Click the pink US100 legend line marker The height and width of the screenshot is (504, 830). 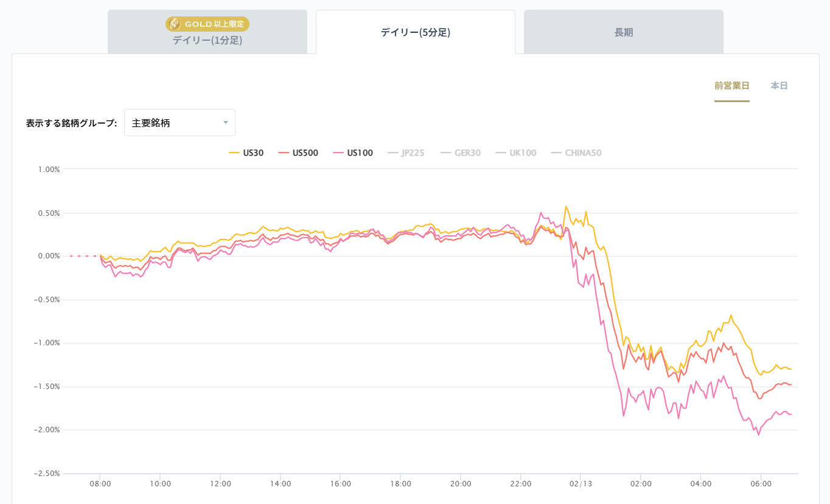pos(338,153)
